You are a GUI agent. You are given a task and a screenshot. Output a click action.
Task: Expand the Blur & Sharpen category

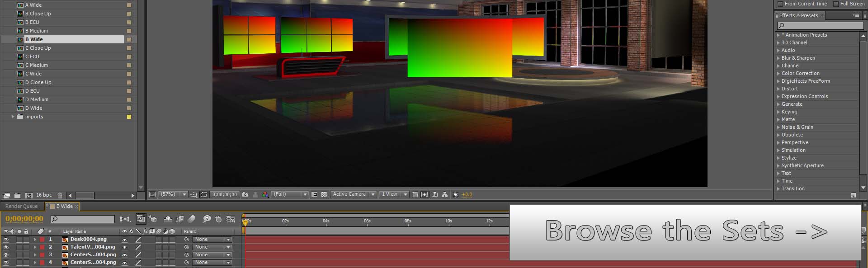click(778, 58)
